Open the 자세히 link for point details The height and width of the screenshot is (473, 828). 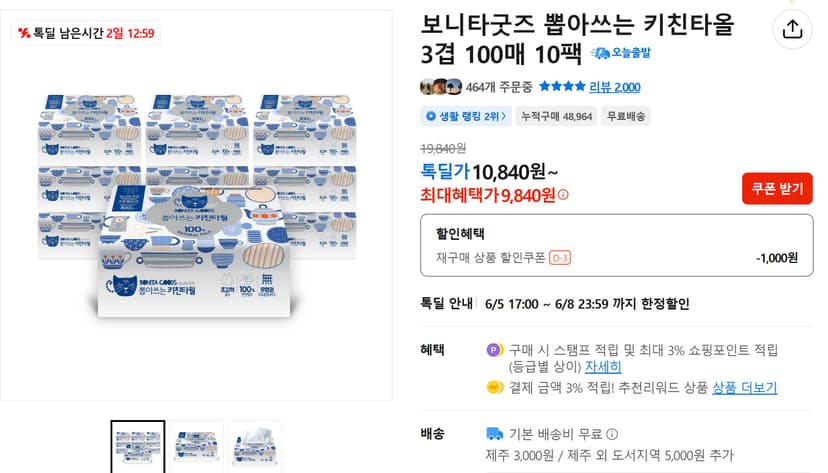(603, 366)
